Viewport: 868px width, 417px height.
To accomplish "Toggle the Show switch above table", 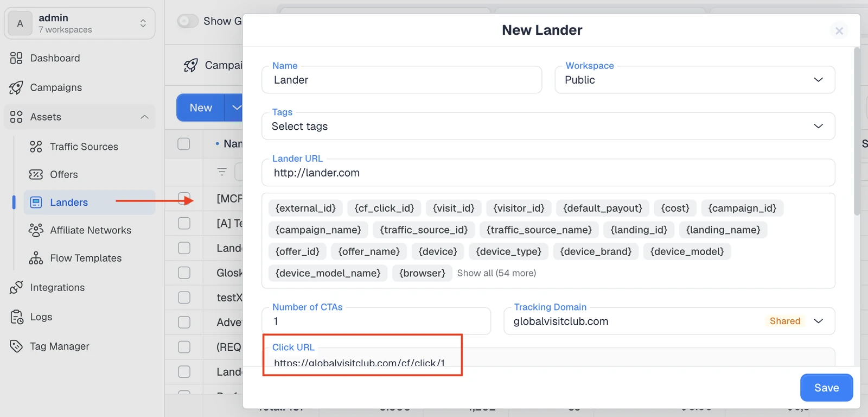I will coord(187,21).
